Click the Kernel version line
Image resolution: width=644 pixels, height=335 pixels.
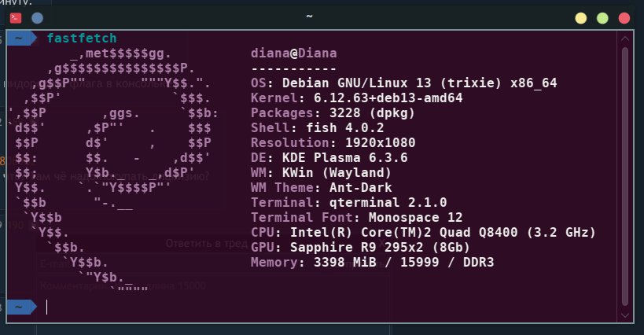point(356,98)
